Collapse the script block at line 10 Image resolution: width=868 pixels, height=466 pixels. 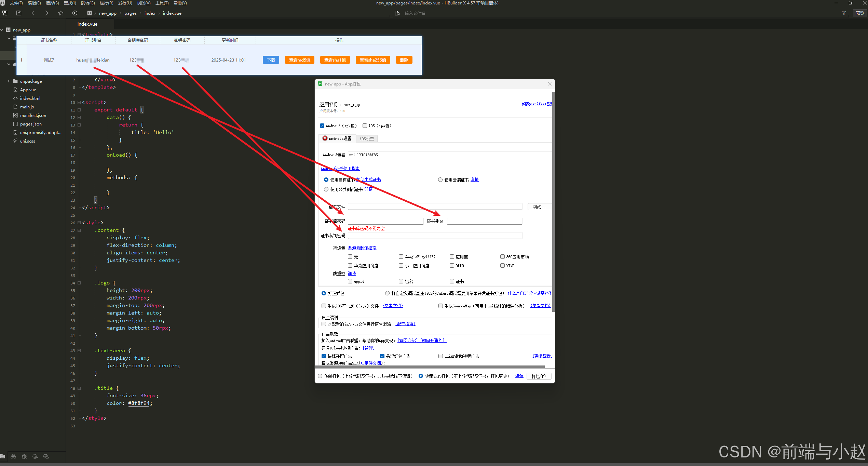pyautogui.click(x=79, y=103)
